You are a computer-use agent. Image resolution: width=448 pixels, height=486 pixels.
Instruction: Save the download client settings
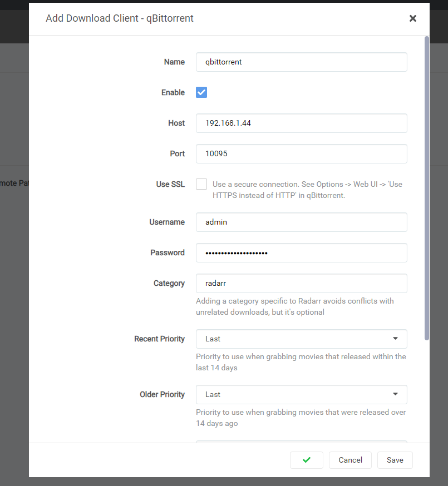[395, 460]
